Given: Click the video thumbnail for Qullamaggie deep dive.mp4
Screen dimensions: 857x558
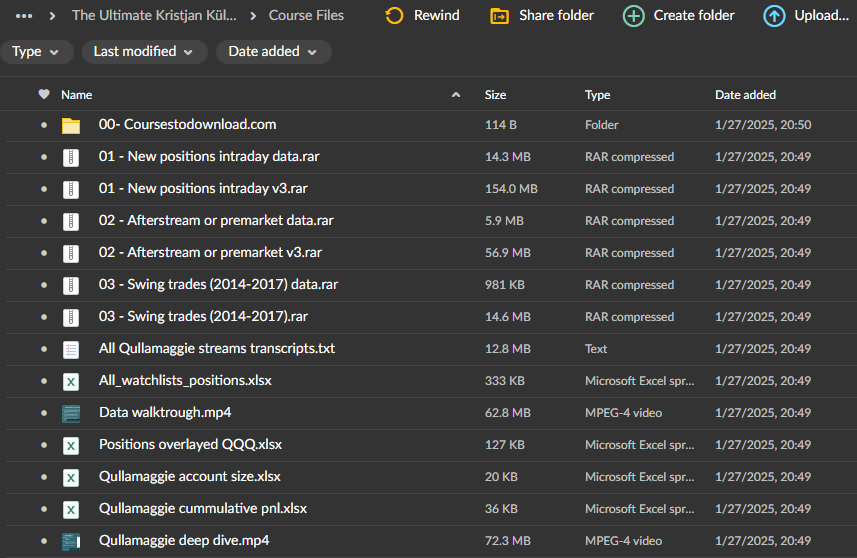Looking at the screenshot, I should coord(71,542).
